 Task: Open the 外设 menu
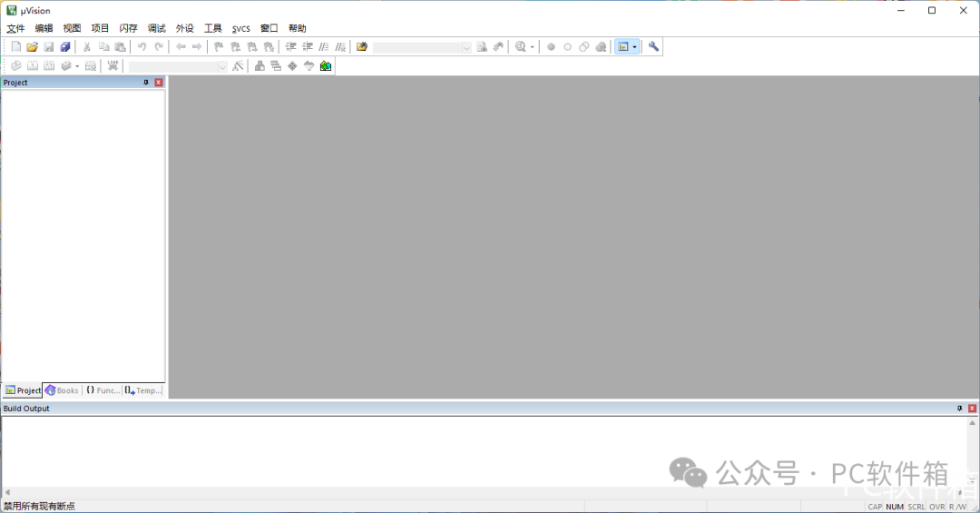tap(184, 28)
